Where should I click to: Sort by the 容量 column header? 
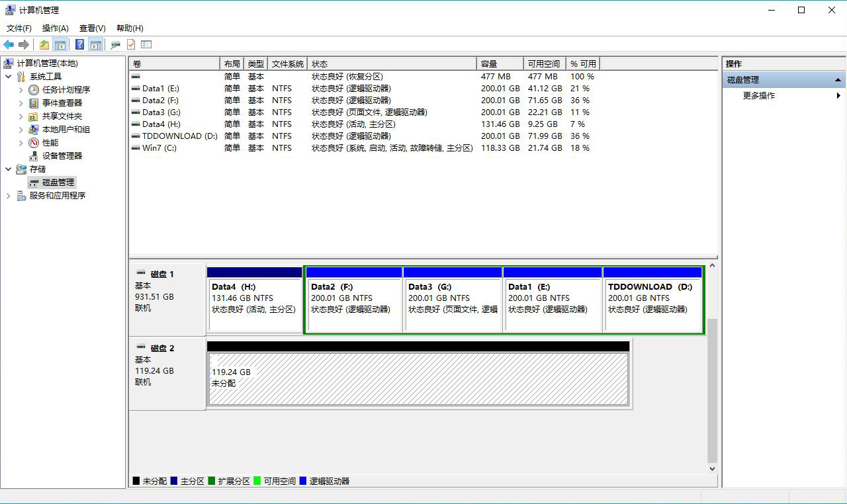tap(500, 63)
